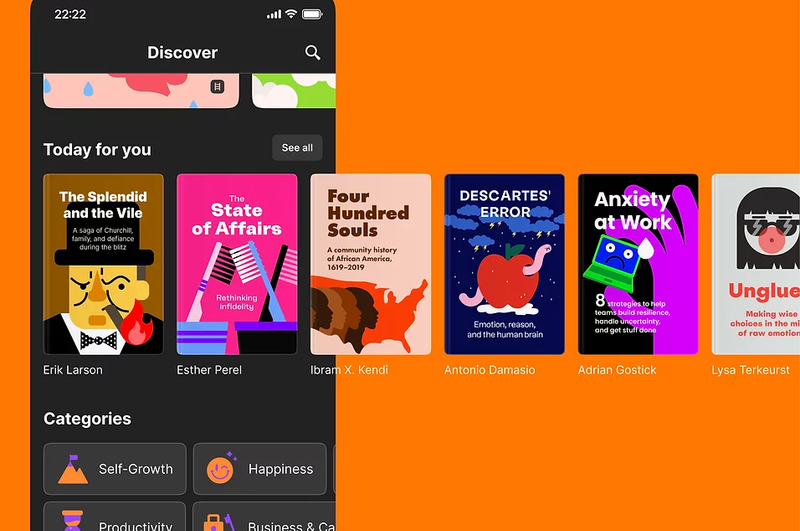This screenshot has height=531, width=800.
Task: Open the green clouds featured banner card
Action: [x=294, y=90]
